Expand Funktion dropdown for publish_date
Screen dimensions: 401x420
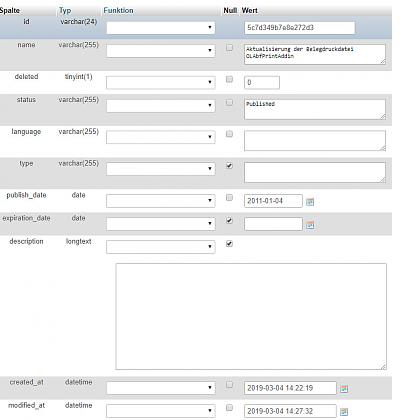[x=161, y=201]
